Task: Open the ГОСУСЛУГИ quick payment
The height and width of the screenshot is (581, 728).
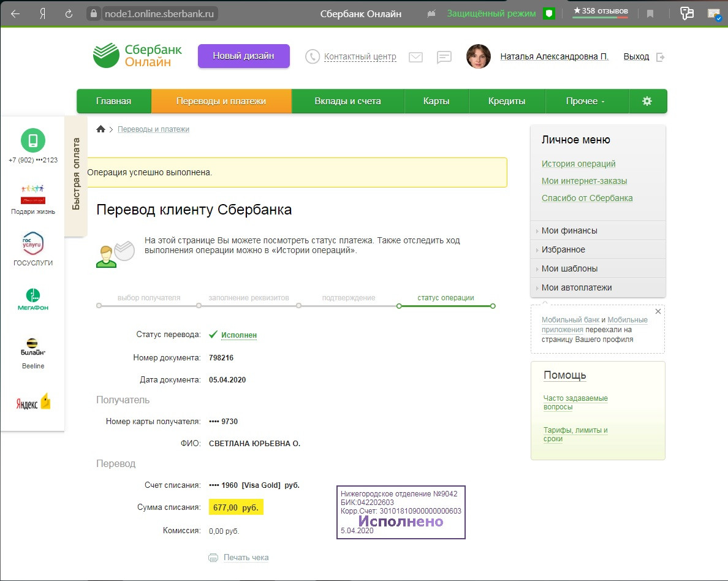Action: pyautogui.click(x=33, y=249)
